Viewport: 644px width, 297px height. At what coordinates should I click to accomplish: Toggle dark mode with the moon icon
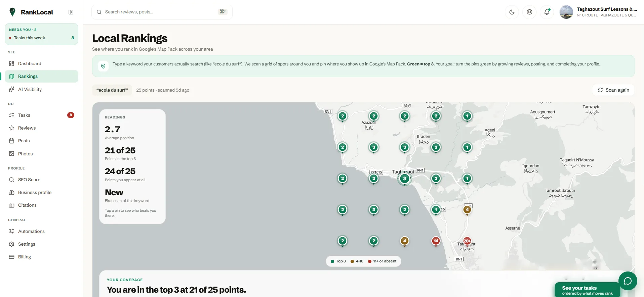tap(512, 12)
